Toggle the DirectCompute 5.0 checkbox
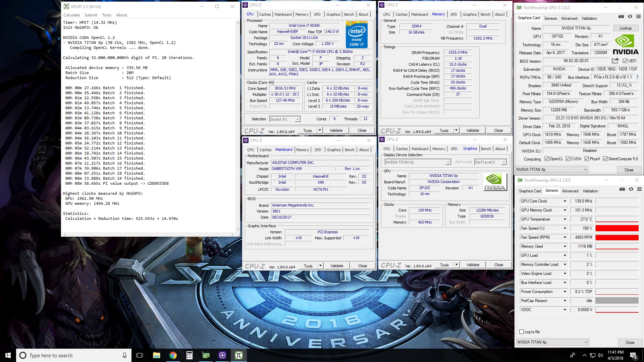 point(605,159)
